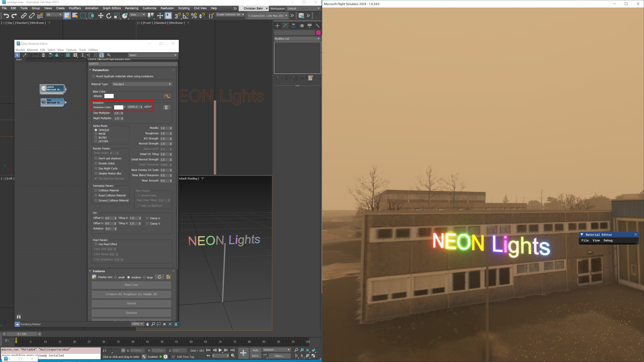The height and width of the screenshot is (362, 644).
Task: Toggle the Angle Snap icon
Action: point(186,16)
